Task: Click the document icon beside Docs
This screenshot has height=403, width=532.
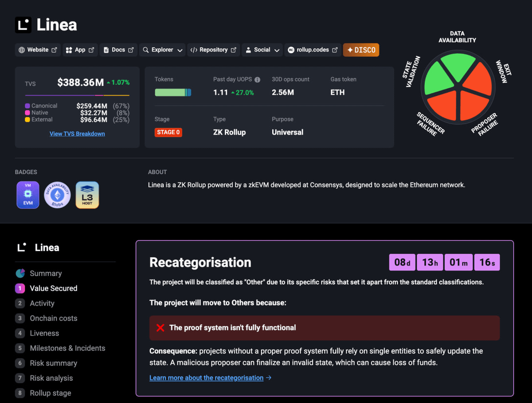Action: tap(106, 50)
